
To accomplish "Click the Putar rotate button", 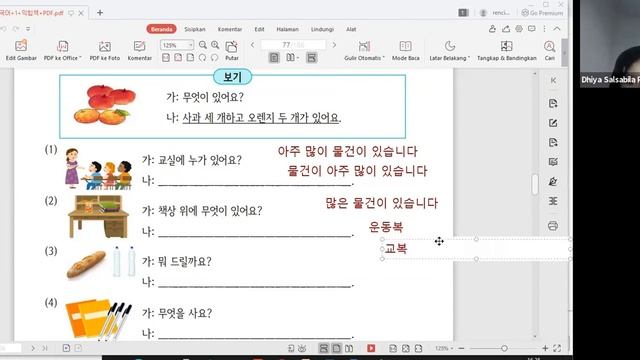I will pyautogui.click(x=231, y=51).
